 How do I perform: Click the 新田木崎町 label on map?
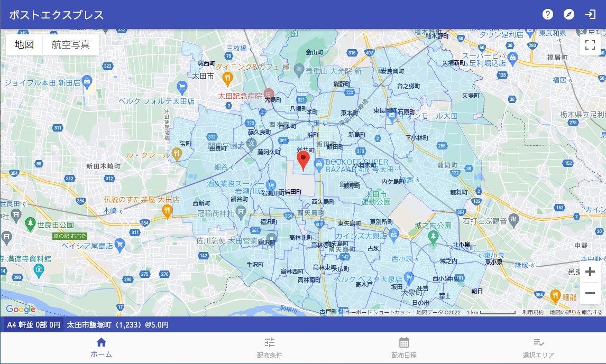tap(103, 166)
